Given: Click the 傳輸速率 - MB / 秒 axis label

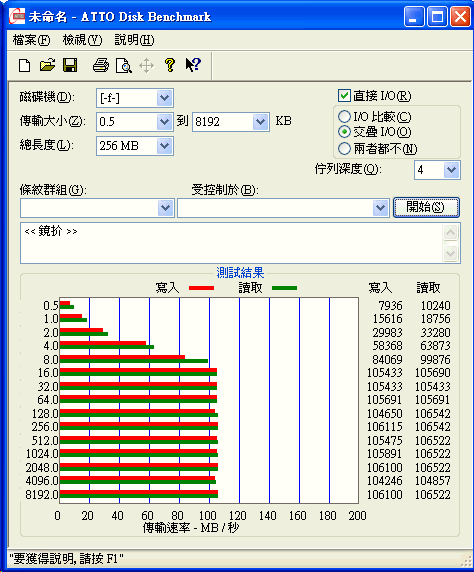Looking at the screenshot, I should (x=191, y=527).
